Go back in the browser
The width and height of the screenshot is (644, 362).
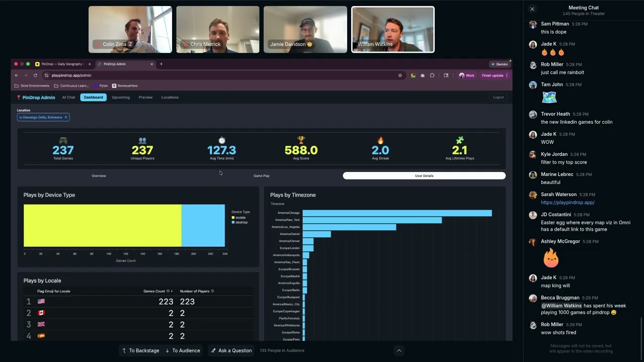pos(17,75)
